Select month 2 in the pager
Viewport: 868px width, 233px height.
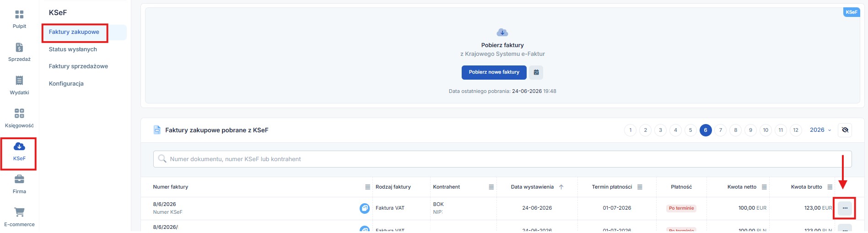(646, 130)
